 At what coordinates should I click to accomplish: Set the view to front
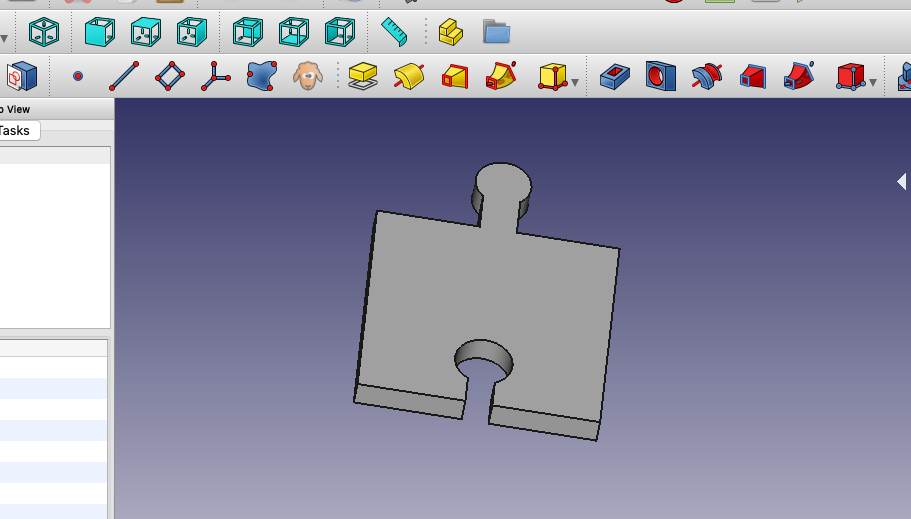click(99, 33)
